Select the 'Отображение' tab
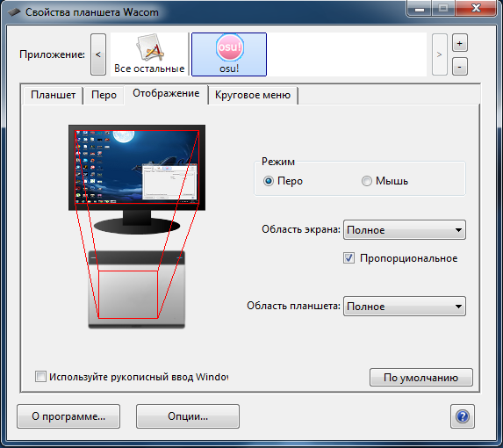This screenshot has width=503, height=448. click(x=166, y=93)
